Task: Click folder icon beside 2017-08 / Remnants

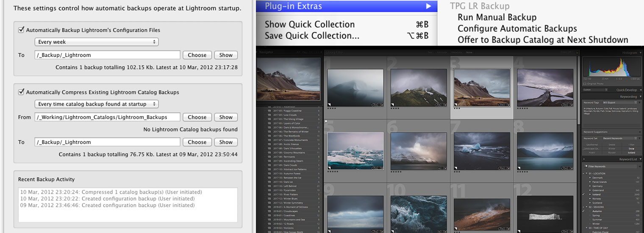Action: click(269, 157)
